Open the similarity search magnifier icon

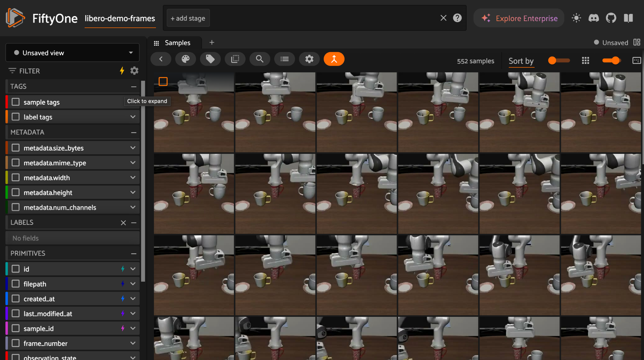tap(259, 59)
